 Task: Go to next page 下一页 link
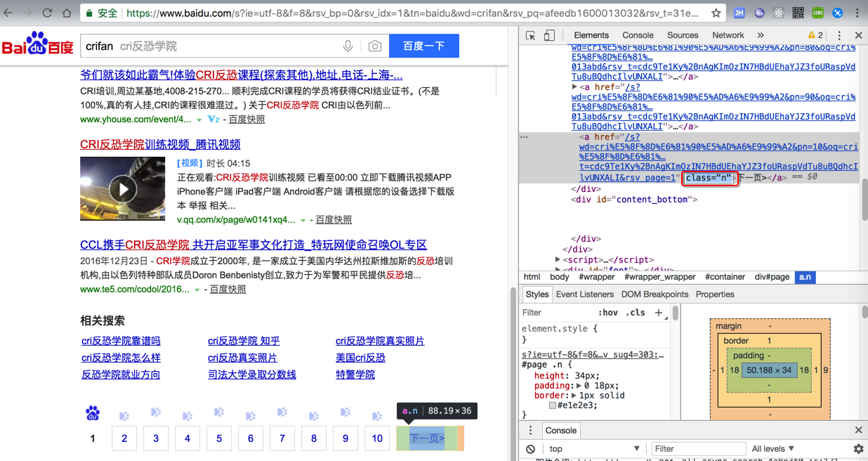pos(427,438)
